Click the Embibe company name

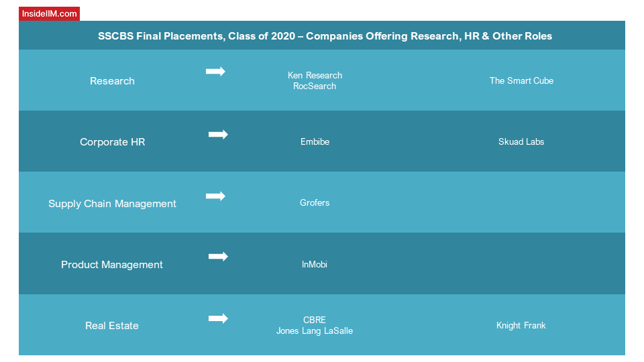click(x=315, y=141)
